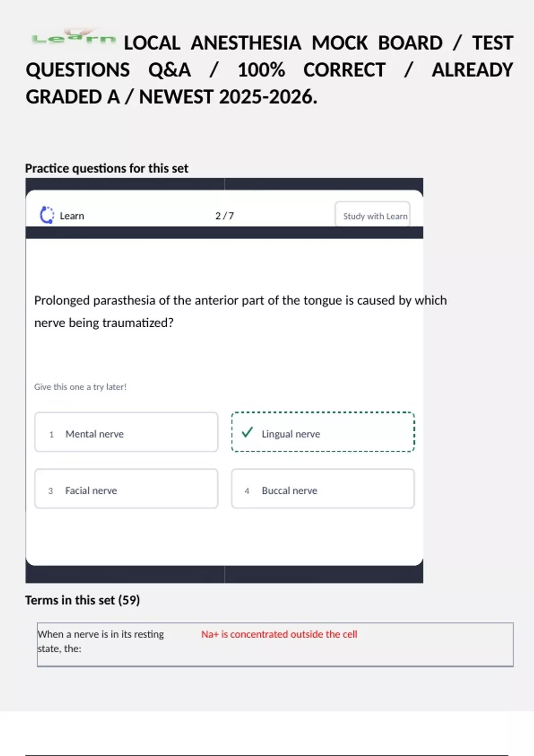This screenshot has width=534, height=756.
Task: Click the horizontal line at the page bottom
Action: [267, 755]
